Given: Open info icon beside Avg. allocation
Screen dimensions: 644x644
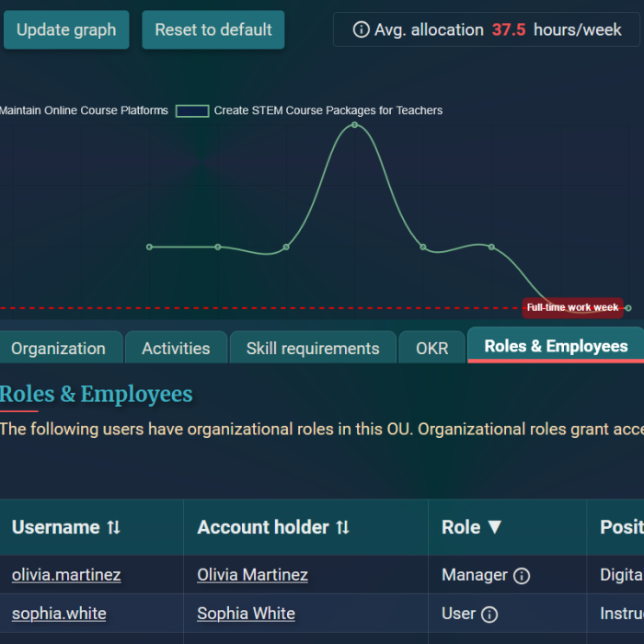Looking at the screenshot, I should tap(361, 29).
